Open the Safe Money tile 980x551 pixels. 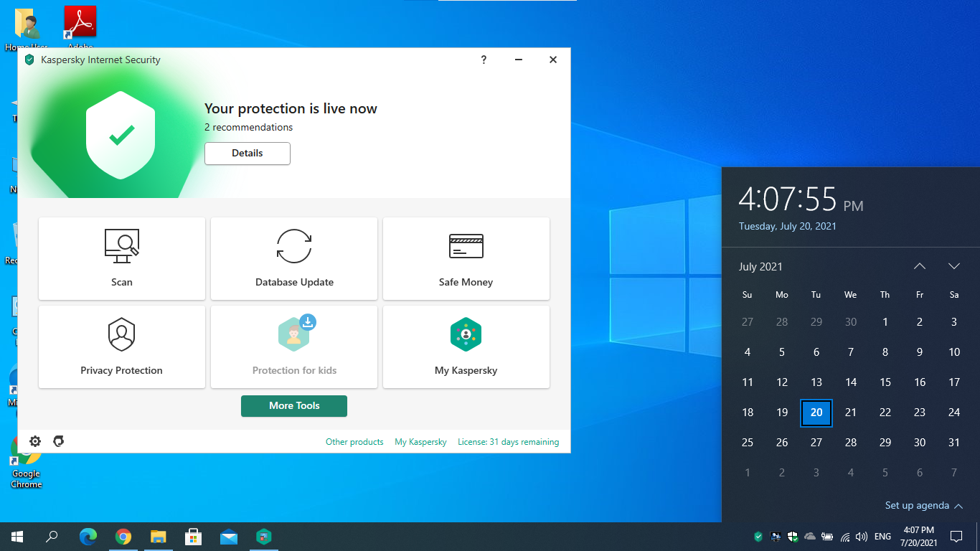point(466,258)
